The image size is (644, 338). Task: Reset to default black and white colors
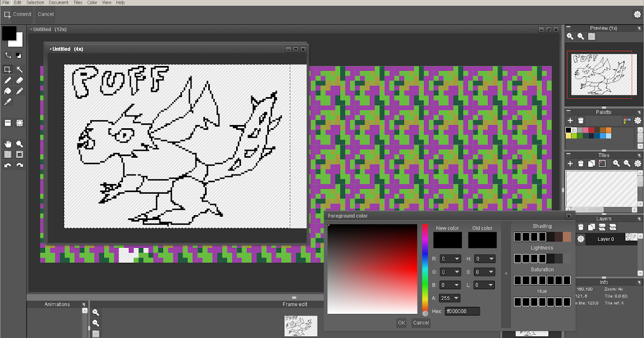click(19, 55)
